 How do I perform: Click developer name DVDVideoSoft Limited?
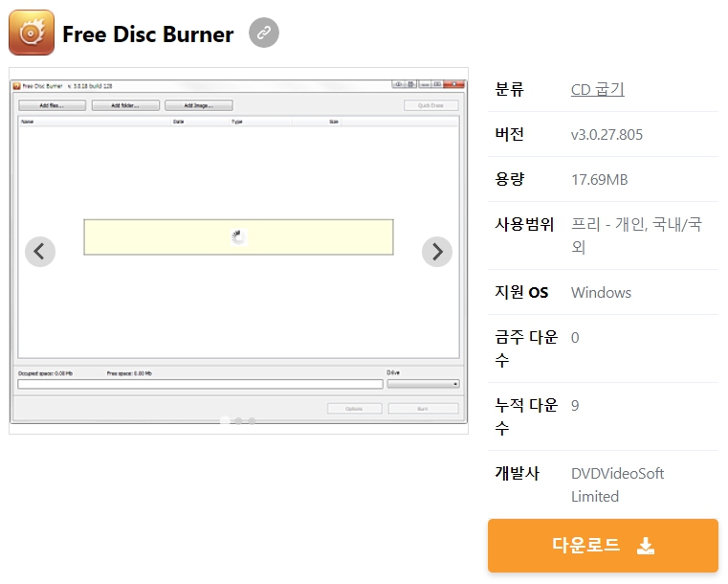click(x=617, y=484)
